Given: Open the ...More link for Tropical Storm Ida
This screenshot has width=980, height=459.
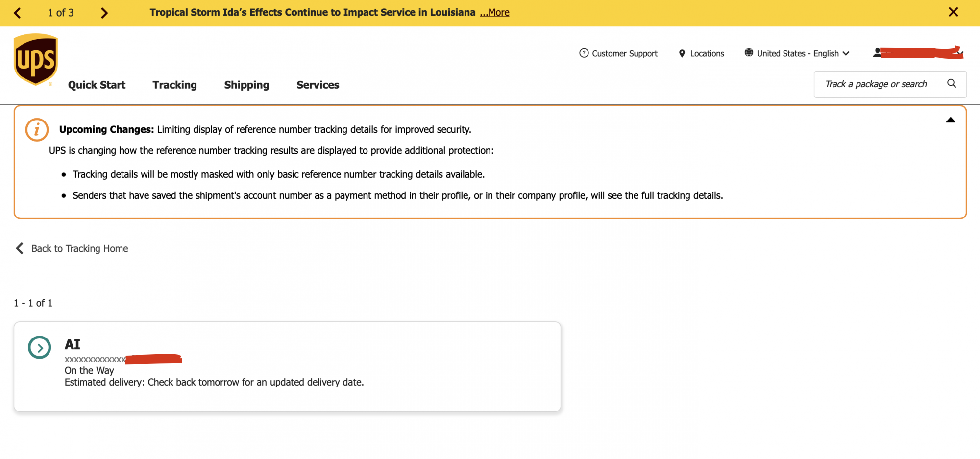Looking at the screenshot, I should 494,12.
